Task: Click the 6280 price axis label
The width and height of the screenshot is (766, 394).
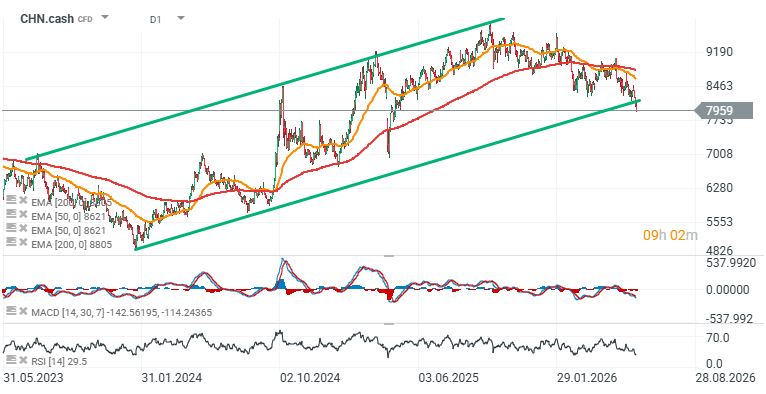Action: [x=720, y=187]
